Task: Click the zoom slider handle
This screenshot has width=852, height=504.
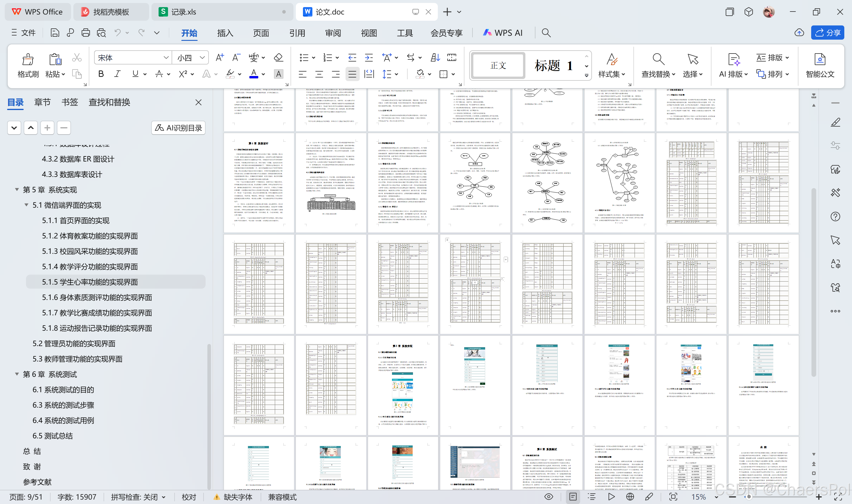Action: (x=748, y=497)
